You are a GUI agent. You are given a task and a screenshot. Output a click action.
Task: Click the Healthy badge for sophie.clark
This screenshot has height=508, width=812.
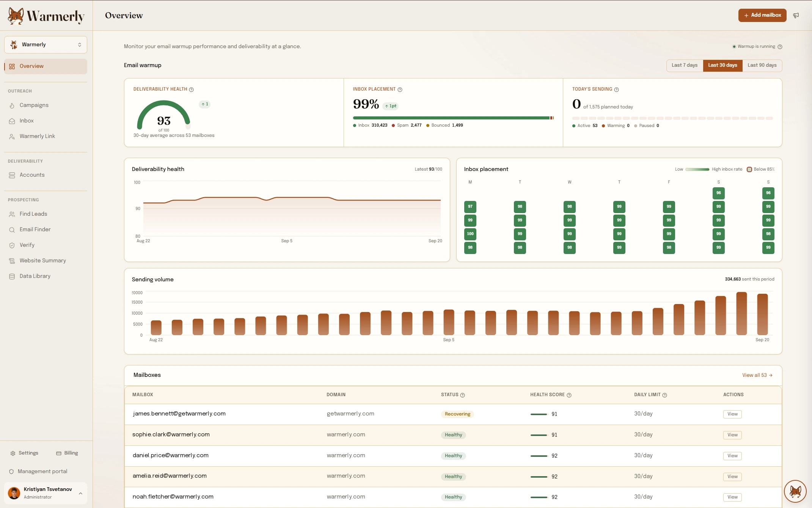pyautogui.click(x=453, y=435)
